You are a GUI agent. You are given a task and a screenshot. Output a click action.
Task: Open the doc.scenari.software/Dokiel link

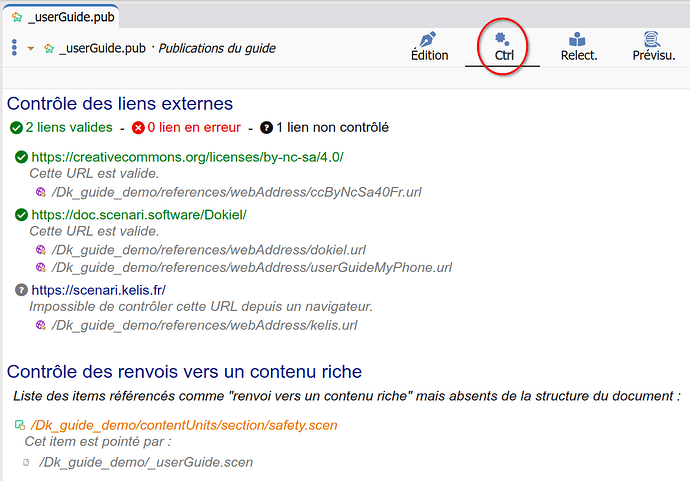coord(138,215)
